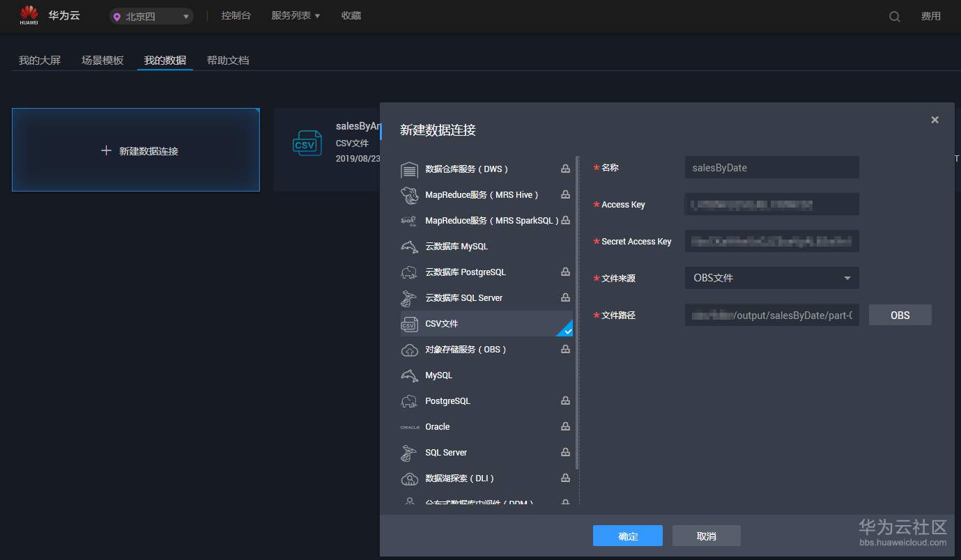
Task: Click lock icon next to 云数据库 PostgreSQL
Action: (566, 272)
